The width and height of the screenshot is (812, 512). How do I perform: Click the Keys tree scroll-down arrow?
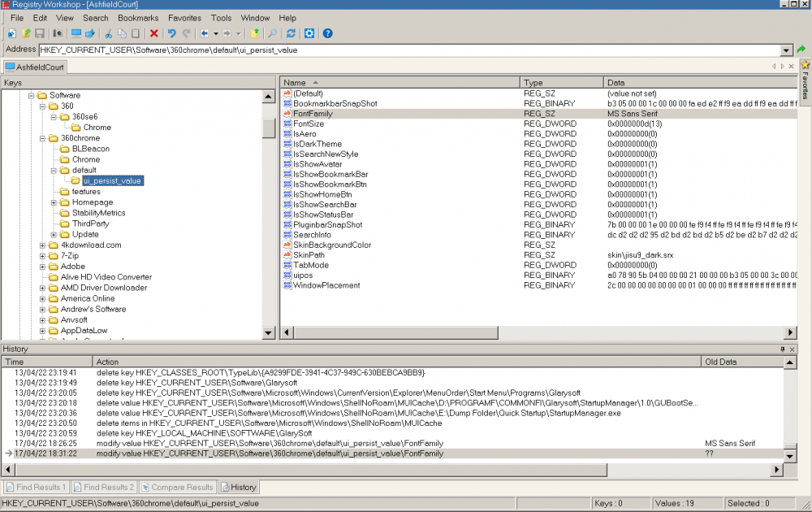pyautogui.click(x=269, y=332)
